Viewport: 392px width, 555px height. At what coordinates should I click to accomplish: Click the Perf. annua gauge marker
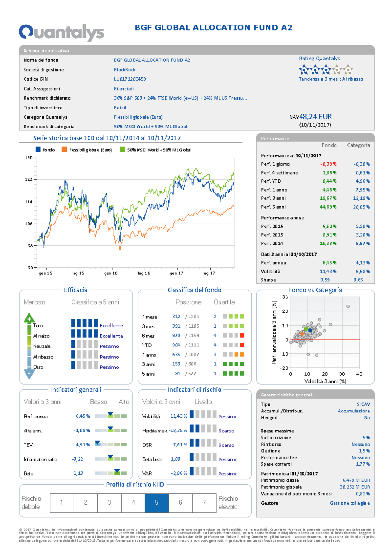pos(110,414)
